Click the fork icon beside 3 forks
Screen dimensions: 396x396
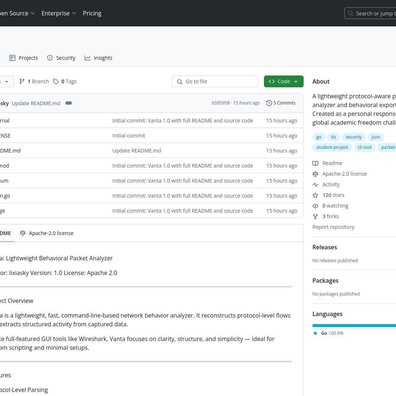coord(315,216)
